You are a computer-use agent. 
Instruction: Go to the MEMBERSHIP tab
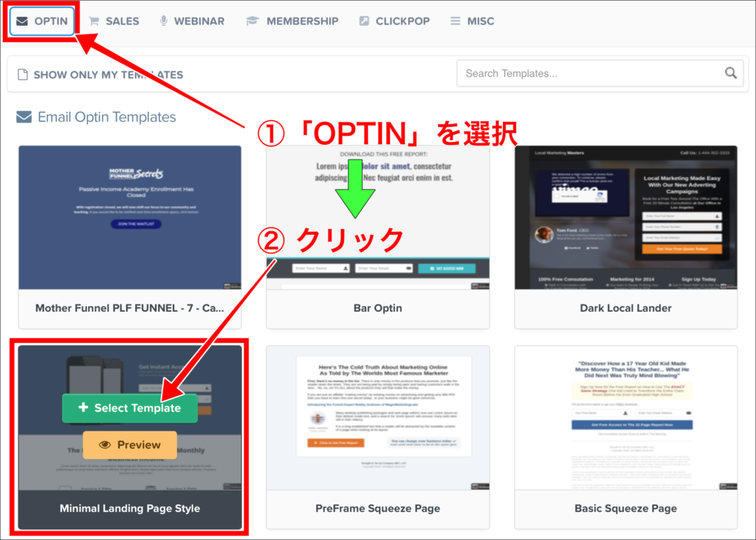coord(292,21)
